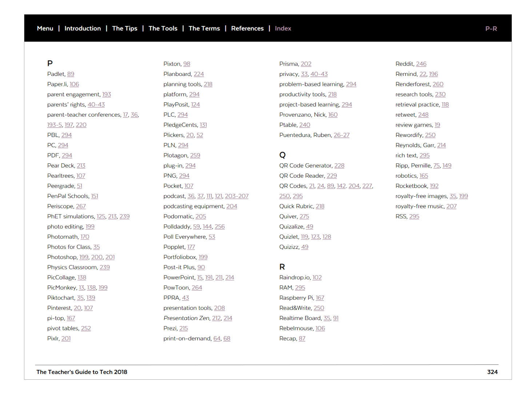
Task: Click page 215 link for Prezi
Action: 184,328
